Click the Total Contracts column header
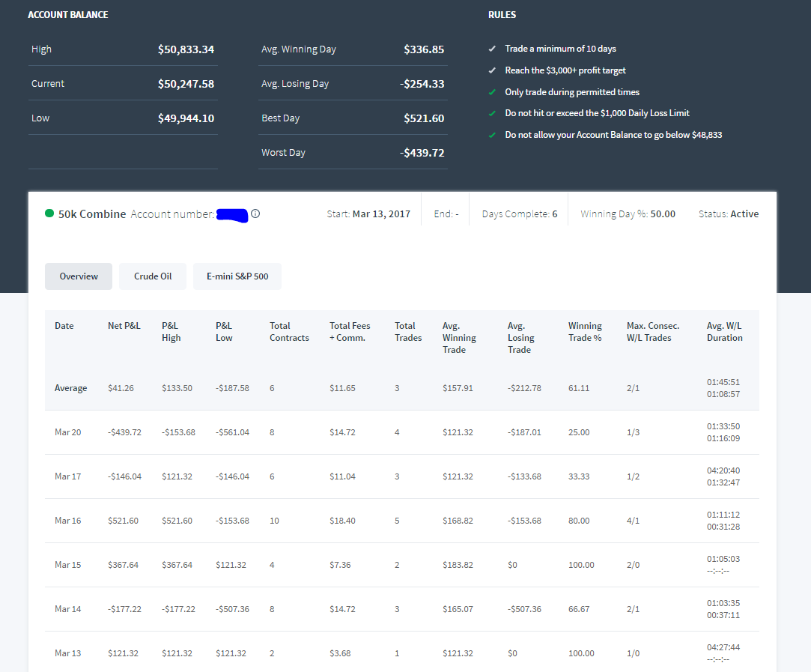811x672 pixels. click(x=289, y=332)
